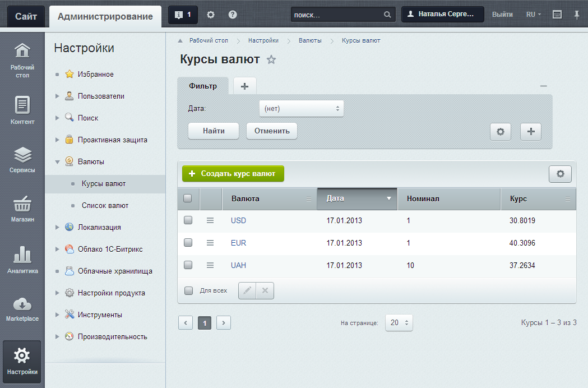Toggle the select-all header checkbox
Screen dimensions: 588x388
tap(188, 198)
